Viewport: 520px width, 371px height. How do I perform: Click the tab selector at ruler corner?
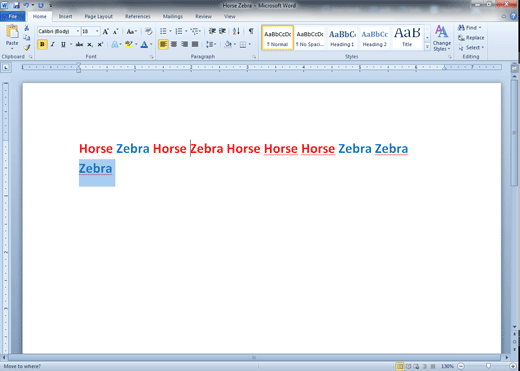click(6, 68)
